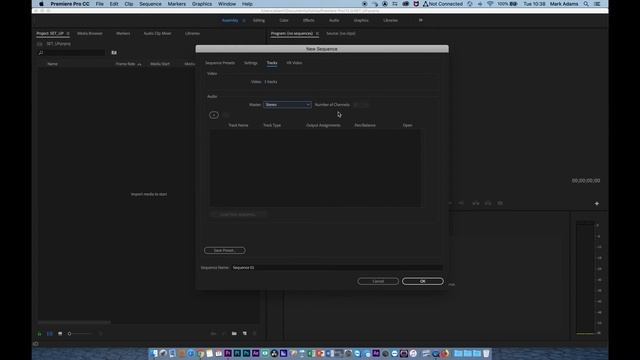Open the Markers menu

[176, 4]
